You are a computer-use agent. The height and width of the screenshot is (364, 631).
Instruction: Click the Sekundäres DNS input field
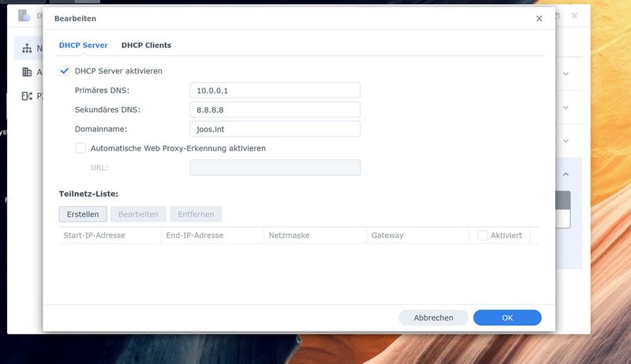(x=274, y=110)
